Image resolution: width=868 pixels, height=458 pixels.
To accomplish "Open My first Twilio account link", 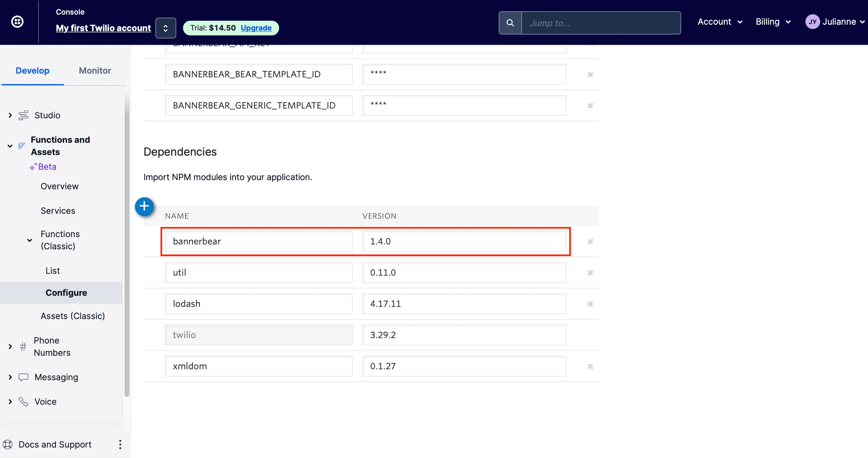I will click(x=103, y=28).
